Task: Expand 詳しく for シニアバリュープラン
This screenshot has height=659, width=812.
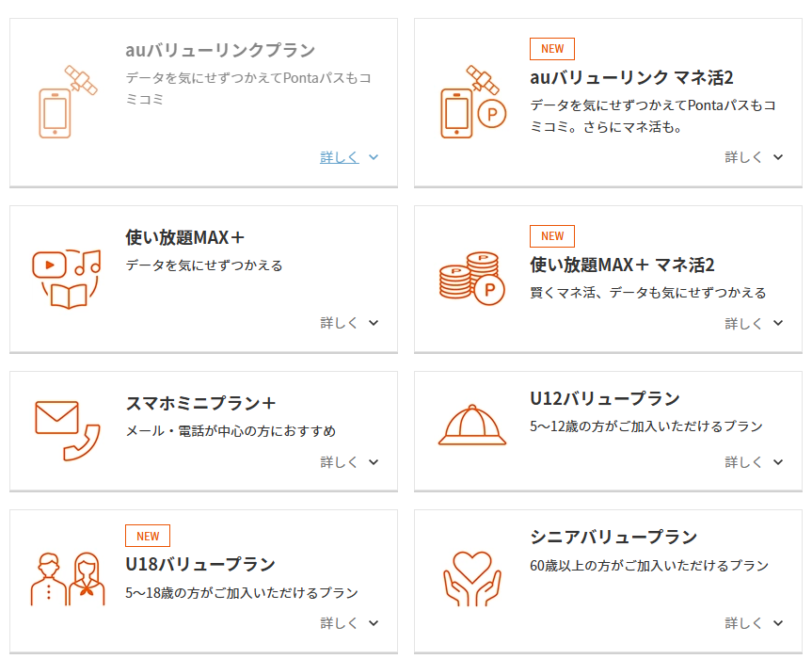Action: [754, 623]
